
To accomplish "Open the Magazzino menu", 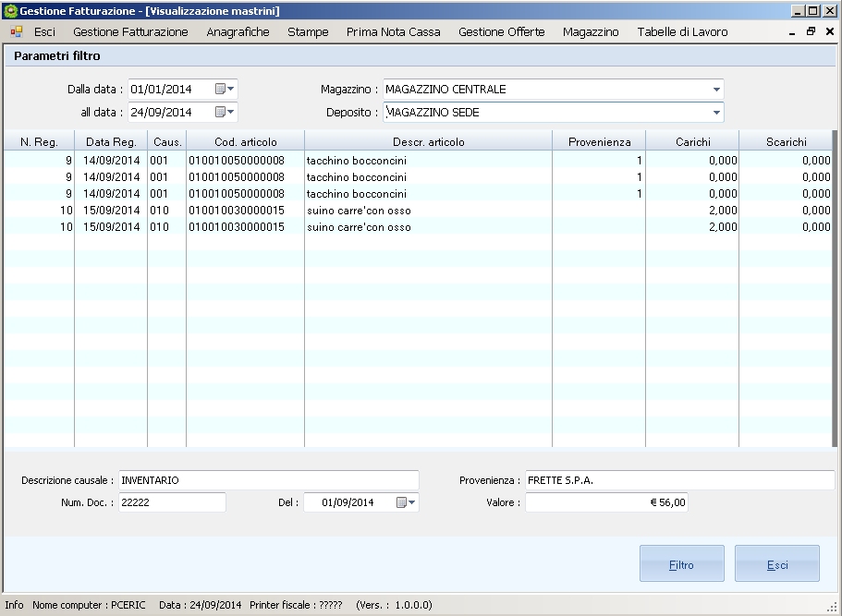I will pyautogui.click(x=591, y=32).
